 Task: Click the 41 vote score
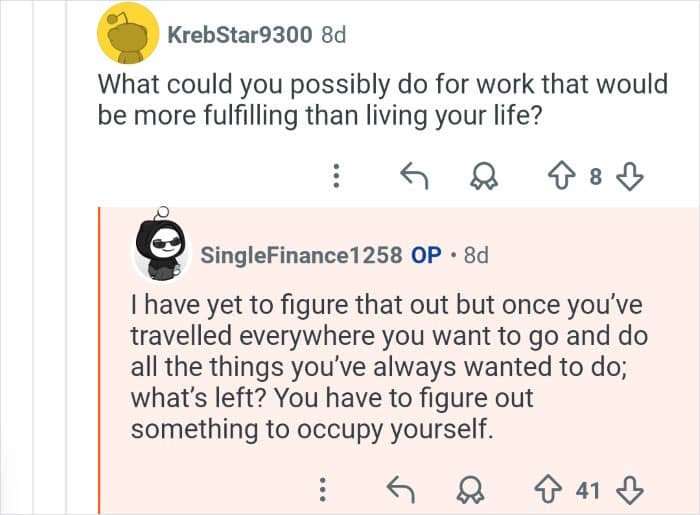[x=588, y=490]
